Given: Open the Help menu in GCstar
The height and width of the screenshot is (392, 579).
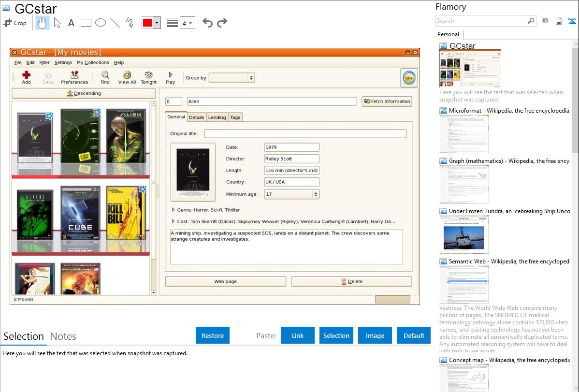Looking at the screenshot, I should [x=119, y=62].
